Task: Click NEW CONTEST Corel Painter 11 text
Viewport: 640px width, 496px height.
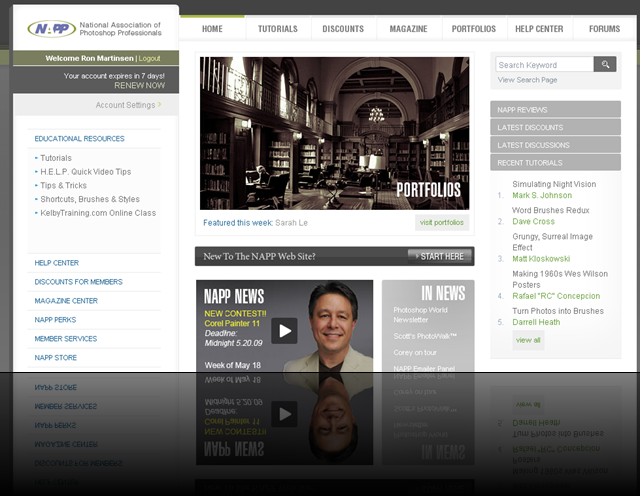Action: click(x=235, y=318)
